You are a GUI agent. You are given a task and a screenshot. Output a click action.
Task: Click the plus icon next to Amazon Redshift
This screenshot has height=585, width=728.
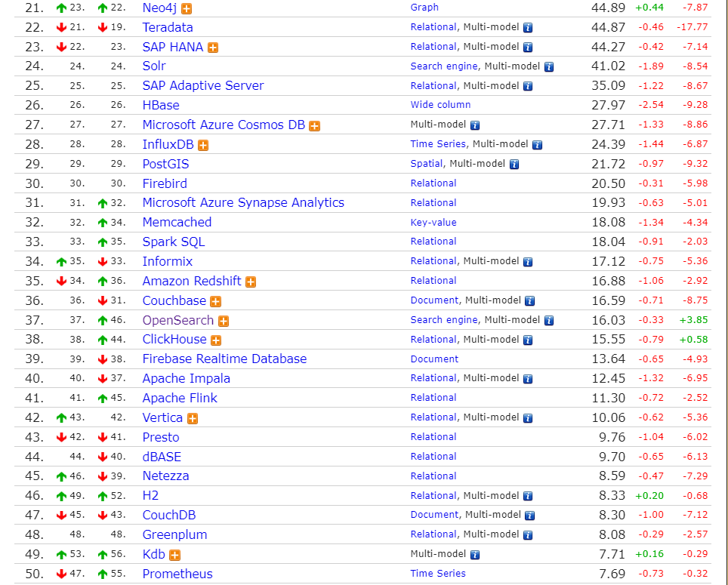click(x=251, y=282)
